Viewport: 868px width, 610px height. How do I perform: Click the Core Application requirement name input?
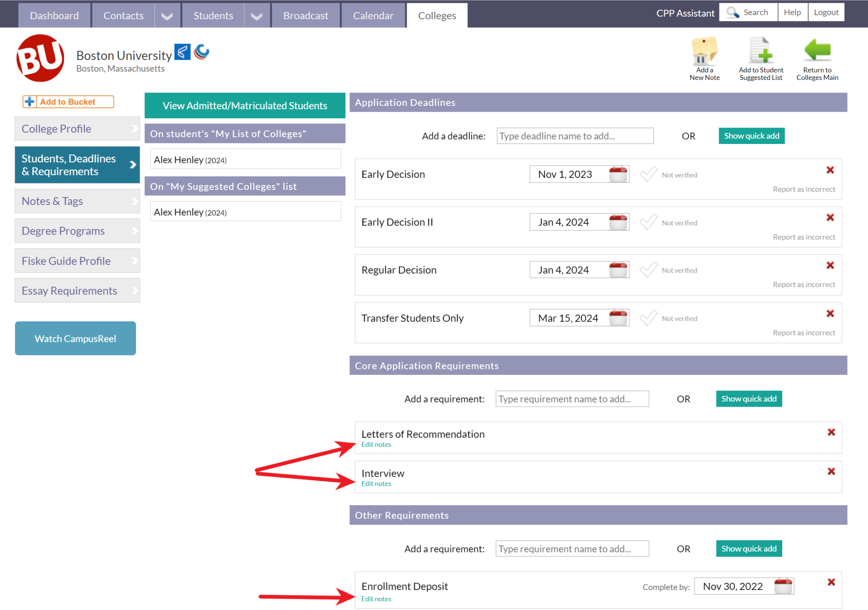[572, 399]
